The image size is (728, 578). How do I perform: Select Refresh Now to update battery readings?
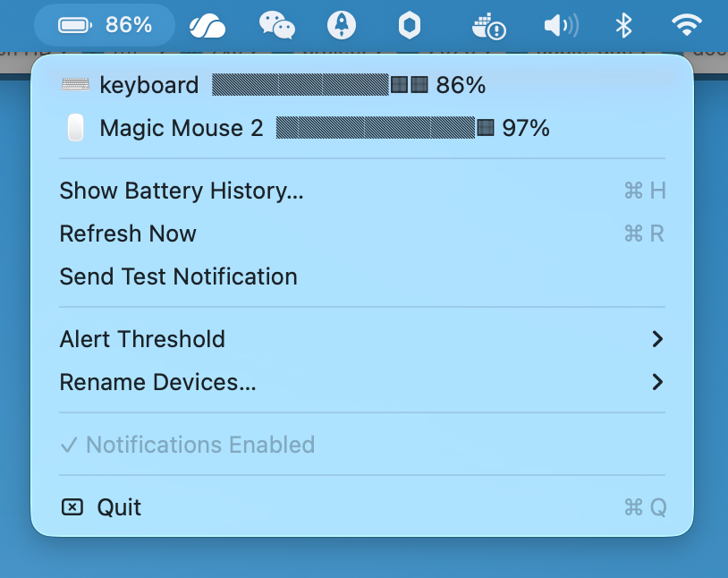[x=128, y=234]
